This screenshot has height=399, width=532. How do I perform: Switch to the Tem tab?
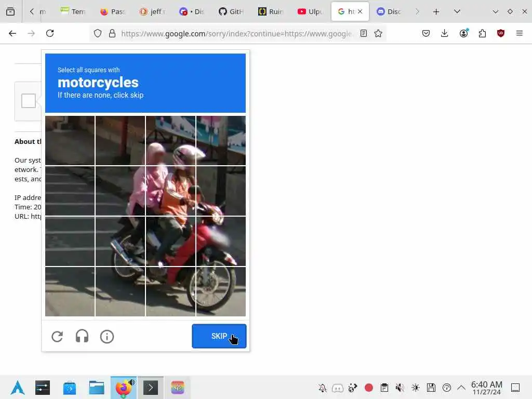click(x=73, y=11)
